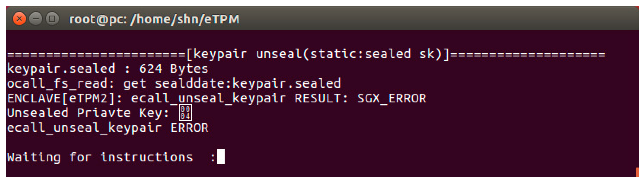Maximize the terminal using the square button
Screen dimensions: 644x184
[x=52, y=19]
